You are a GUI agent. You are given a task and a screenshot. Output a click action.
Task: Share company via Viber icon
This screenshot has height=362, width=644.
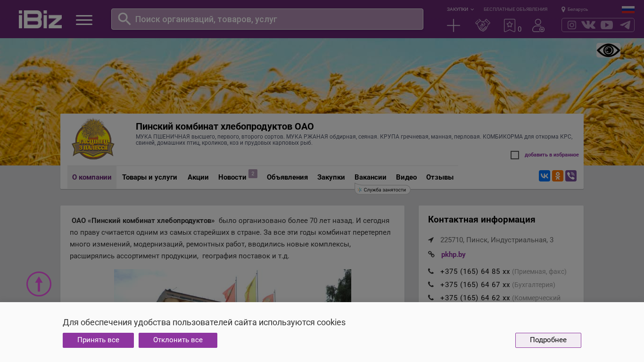pos(571,176)
